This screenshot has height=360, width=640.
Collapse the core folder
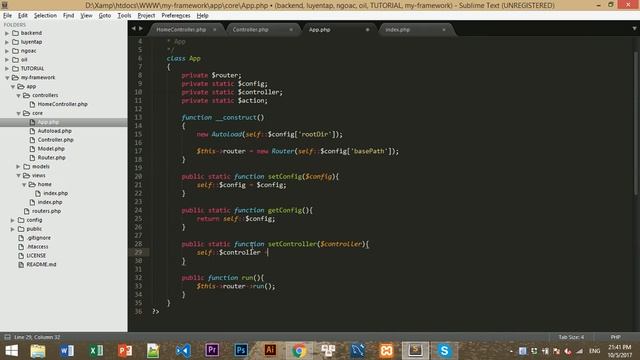click(18, 113)
